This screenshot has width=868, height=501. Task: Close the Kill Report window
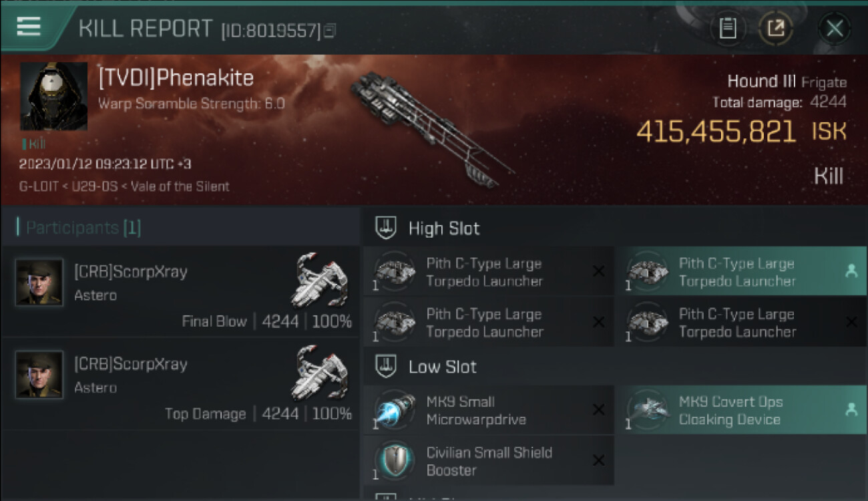click(835, 29)
